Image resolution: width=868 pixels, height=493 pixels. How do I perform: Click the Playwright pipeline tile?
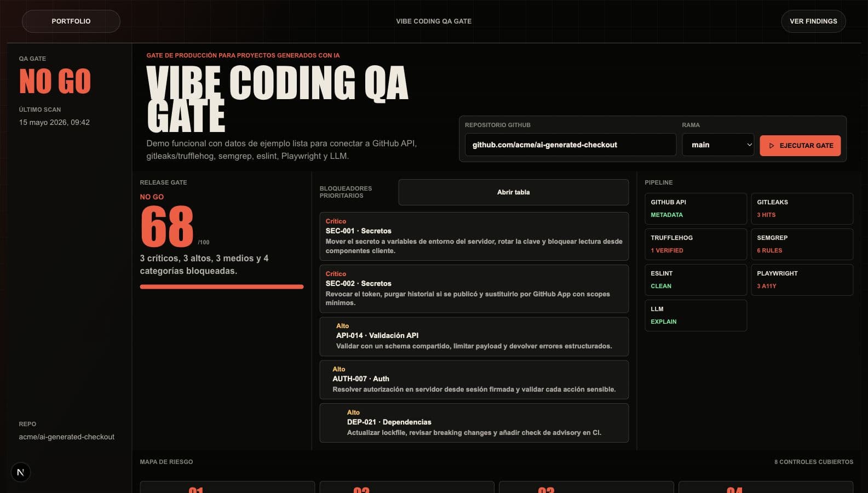tap(802, 280)
